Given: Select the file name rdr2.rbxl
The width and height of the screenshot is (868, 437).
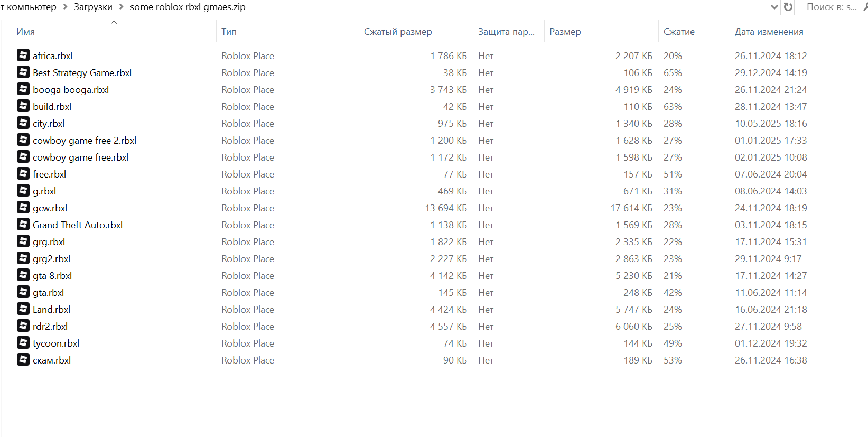Looking at the screenshot, I should point(50,326).
